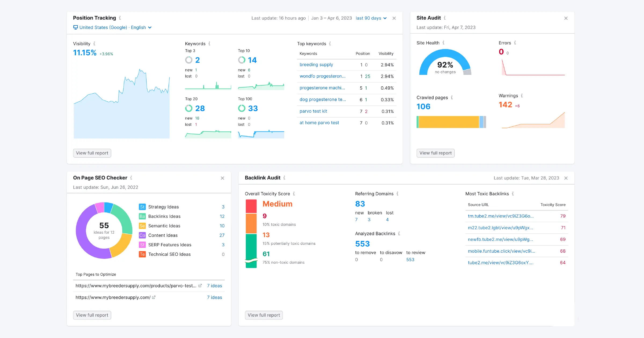Close the Site Audit widget

566,18
